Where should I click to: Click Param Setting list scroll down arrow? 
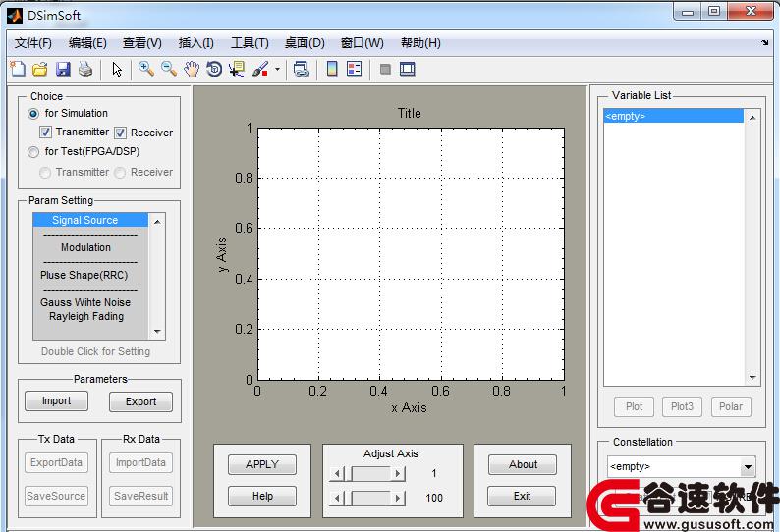(x=157, y=331)
